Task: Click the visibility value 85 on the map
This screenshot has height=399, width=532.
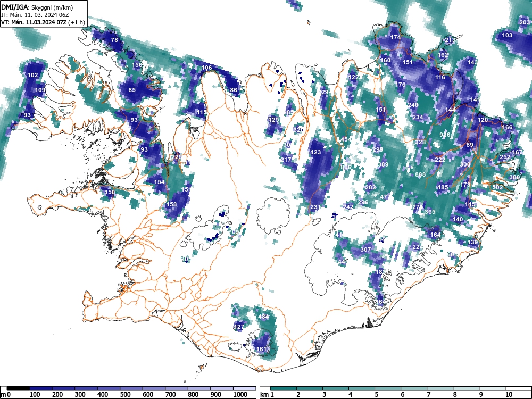Action: point(132,90)
